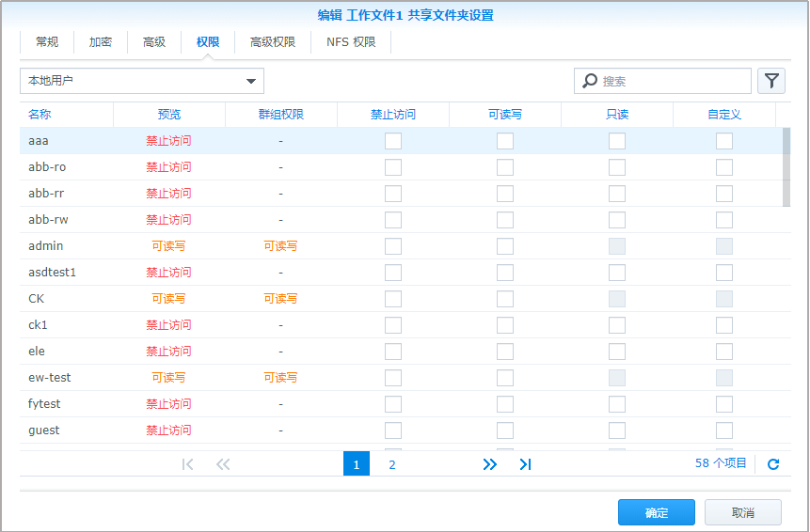Select the abb-ro user name
Image resolution: width=810 pixels, height=532 pixels.
[x=47, y=167]
